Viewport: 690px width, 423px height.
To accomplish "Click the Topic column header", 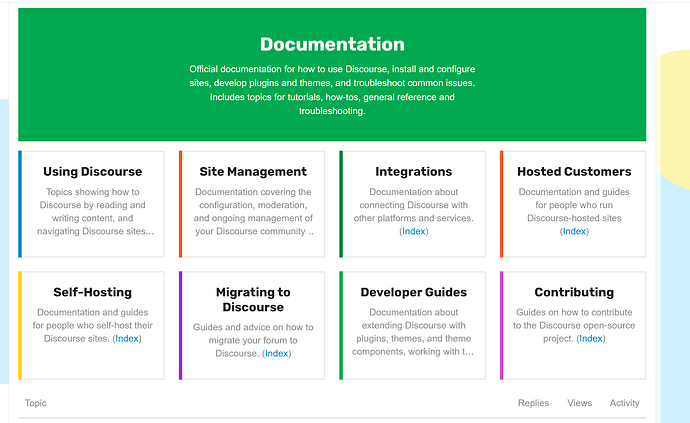I will pyautogui.click(x=36, y=403).
